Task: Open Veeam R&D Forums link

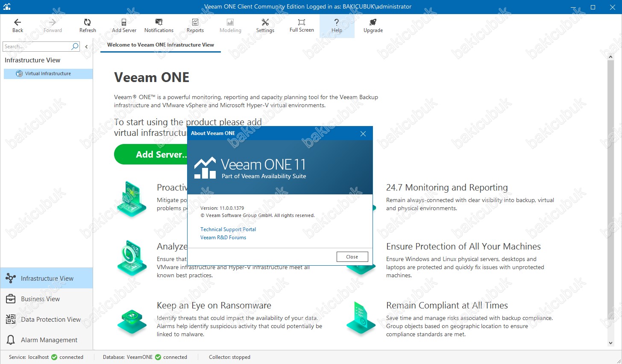Action: [223, 238]
